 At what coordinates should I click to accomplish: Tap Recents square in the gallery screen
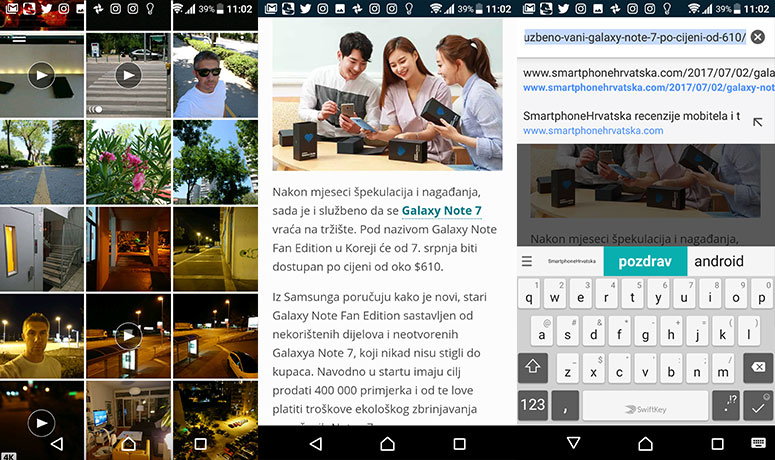click(200, 444)
